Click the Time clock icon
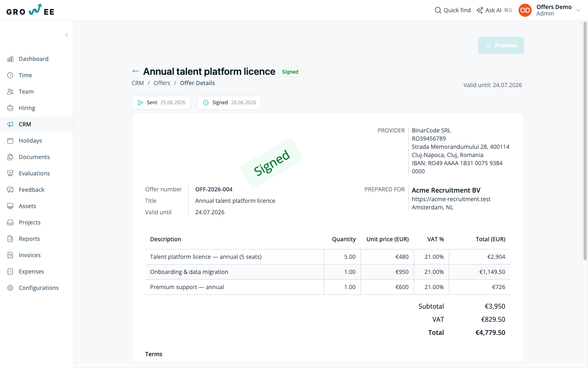The width and height of the screenshot is (588, 368). [10, 75]
